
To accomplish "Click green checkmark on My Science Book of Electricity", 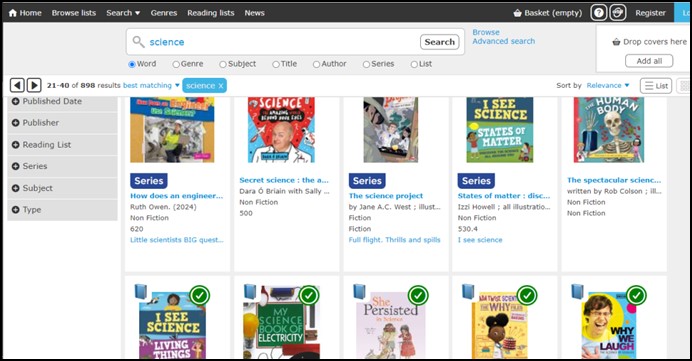I will point(309,295).
